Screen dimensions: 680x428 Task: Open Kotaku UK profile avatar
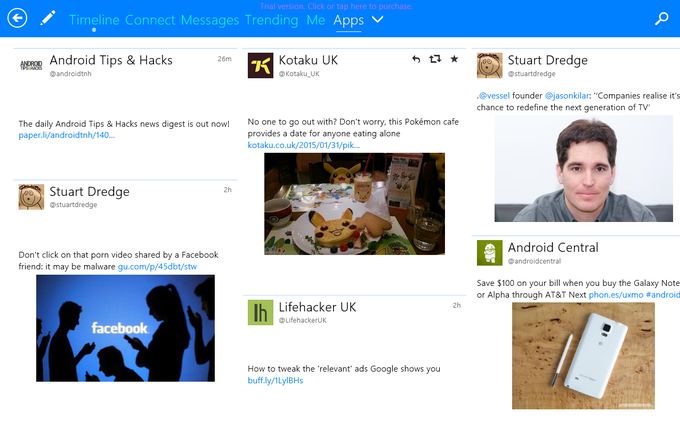click(x=260, y=65)
